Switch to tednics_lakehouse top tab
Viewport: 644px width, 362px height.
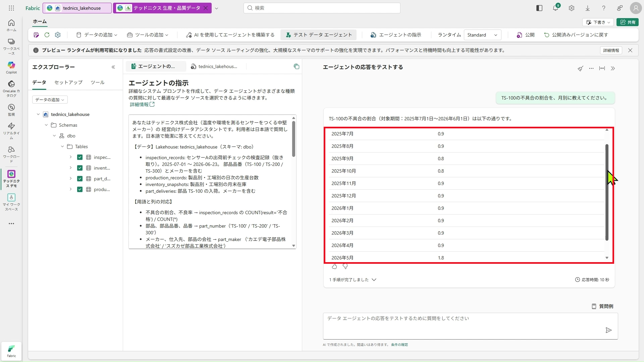pyautogui.click(x=77, y=8)
